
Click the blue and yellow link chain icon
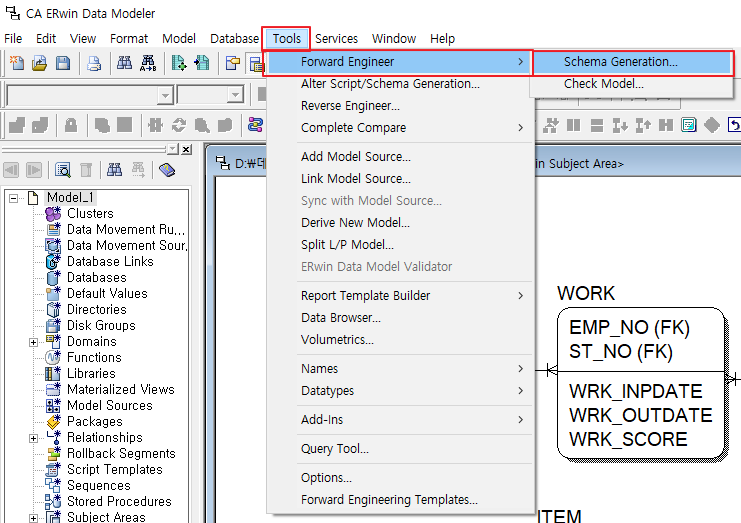tap(255, 125)
